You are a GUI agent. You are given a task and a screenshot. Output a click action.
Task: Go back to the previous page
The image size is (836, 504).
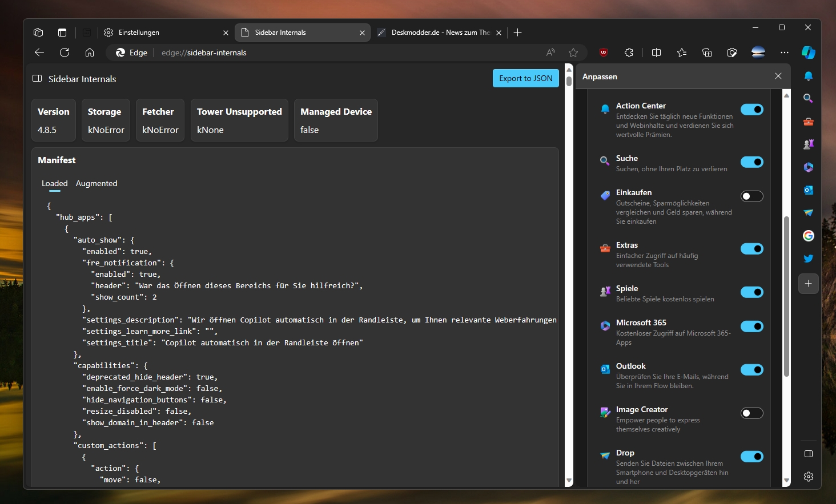[39, 53]
